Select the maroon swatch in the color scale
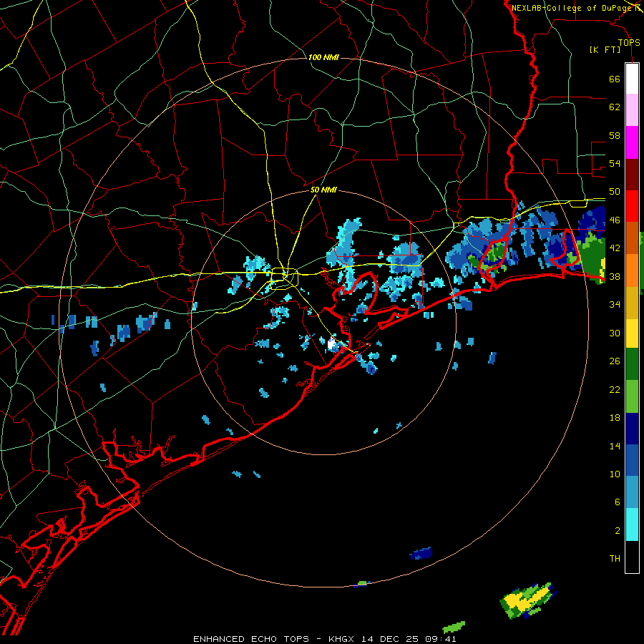This screenshot has width=644, height=644. point(632,174)
